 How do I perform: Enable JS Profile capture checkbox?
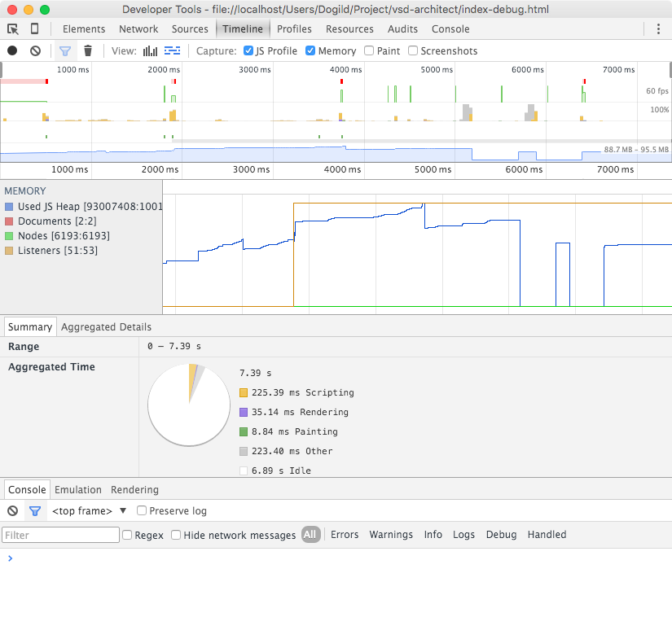pos(248,50)
